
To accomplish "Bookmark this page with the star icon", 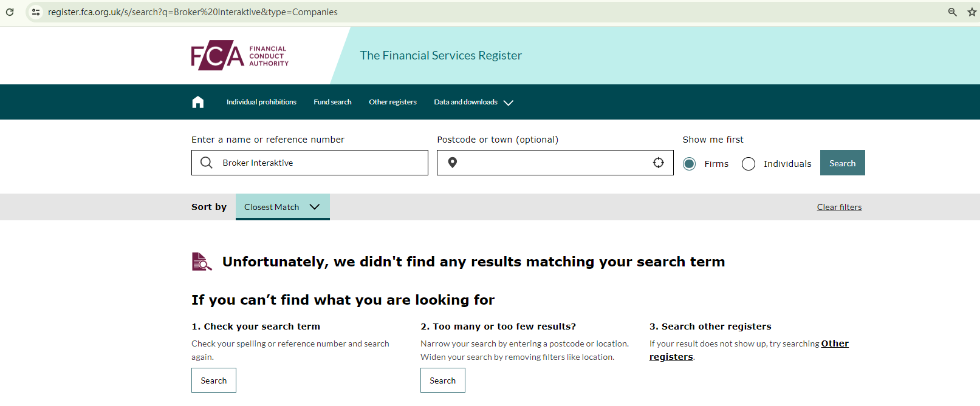I will (971, 12).
